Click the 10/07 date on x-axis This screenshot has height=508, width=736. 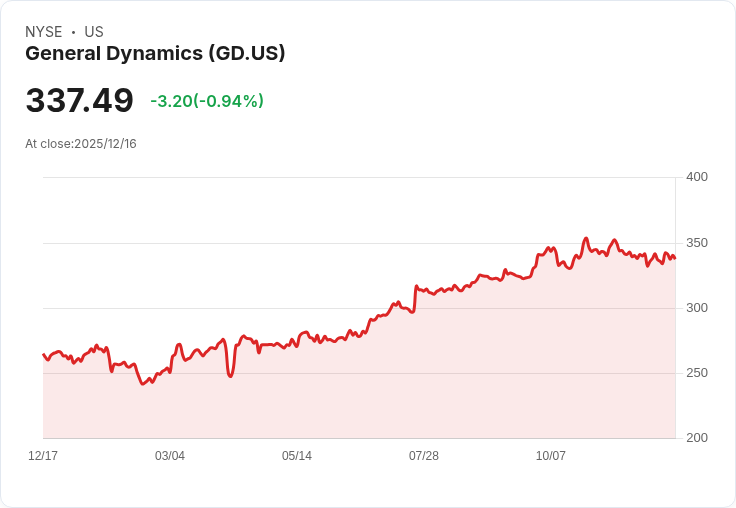coord(551,455)
